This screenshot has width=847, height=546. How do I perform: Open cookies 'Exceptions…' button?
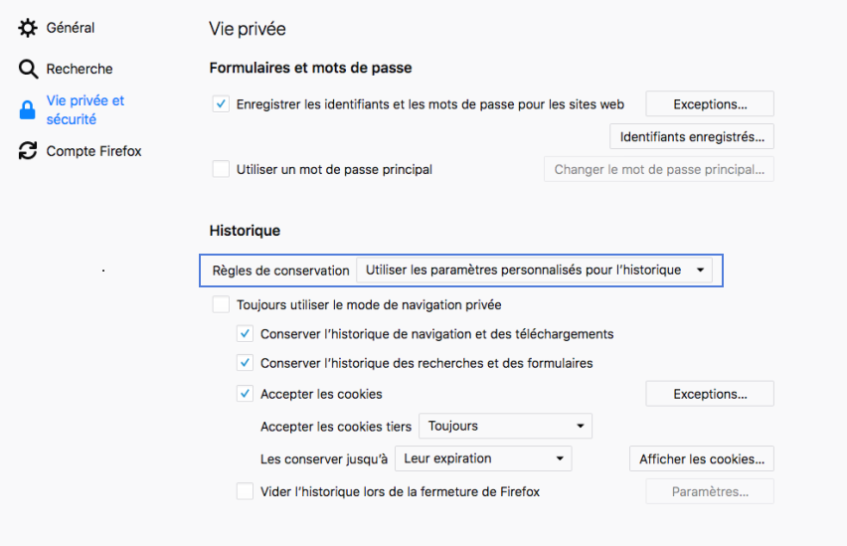pyautogui.click(x=710, y=394)
